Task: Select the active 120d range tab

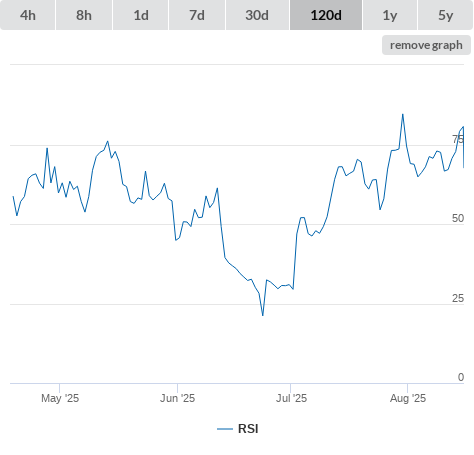Action: pyautogui.click(x=326, y=15)
